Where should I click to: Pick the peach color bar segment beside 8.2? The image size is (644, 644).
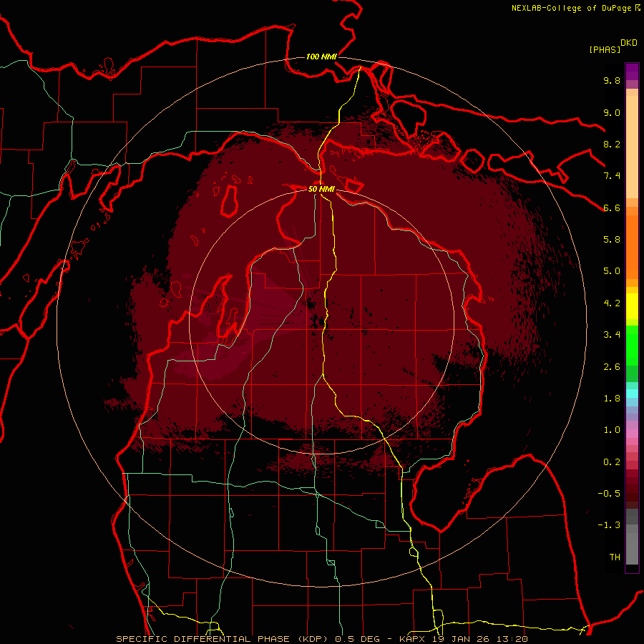click(x=632, y=147)
